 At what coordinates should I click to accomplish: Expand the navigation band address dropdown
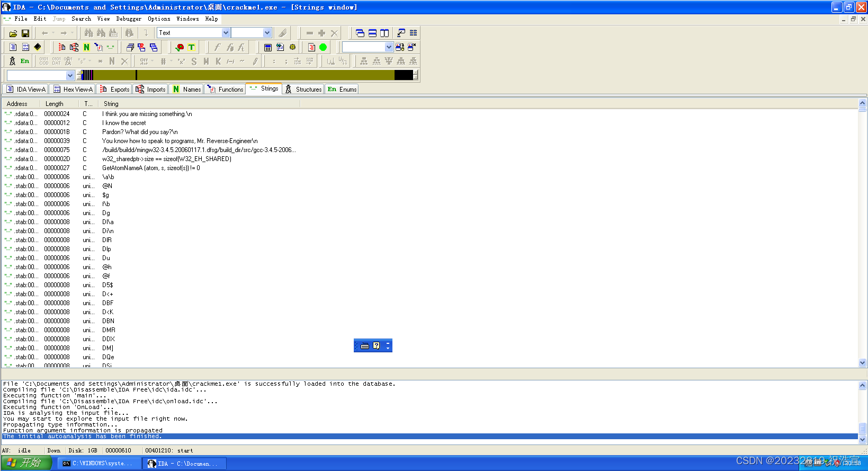[70, 75]
